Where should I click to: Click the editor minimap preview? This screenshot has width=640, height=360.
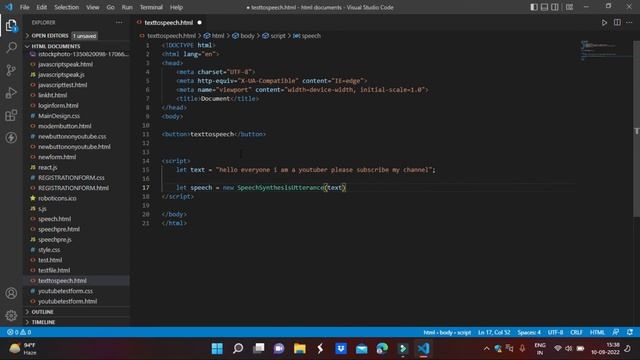[x=606, y=51]
